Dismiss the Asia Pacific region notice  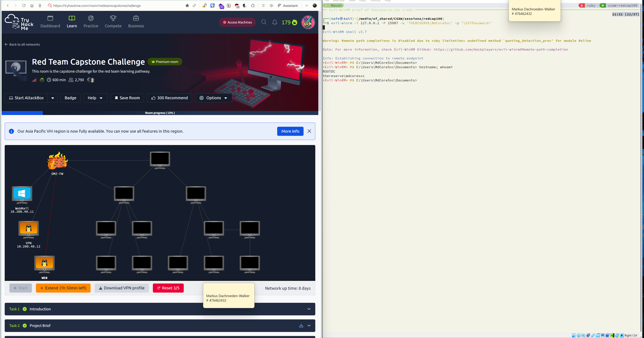point(309,131)
